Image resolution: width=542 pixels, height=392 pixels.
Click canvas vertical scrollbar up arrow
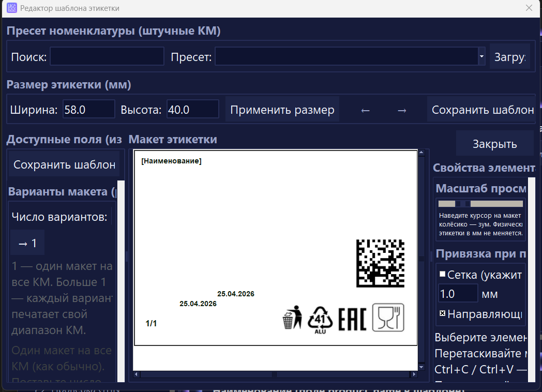click(x=421, y=153)
